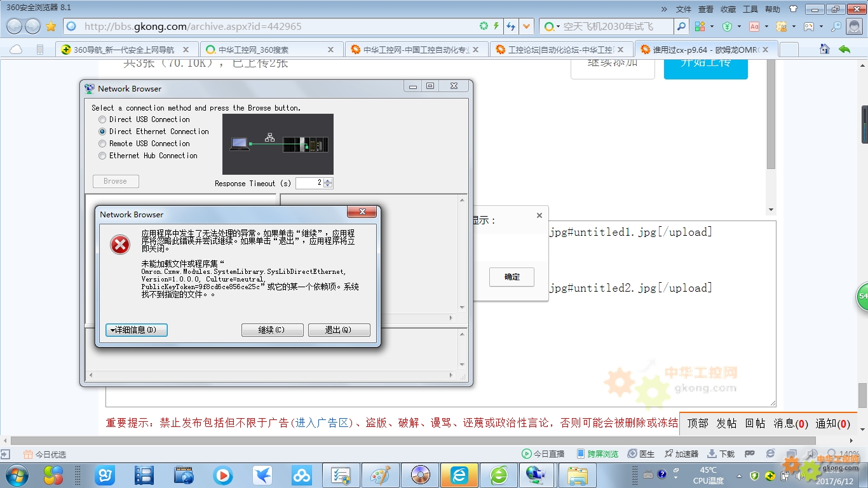Open Windows Start menu orb
868x488 pixels.
click(17, 475)
